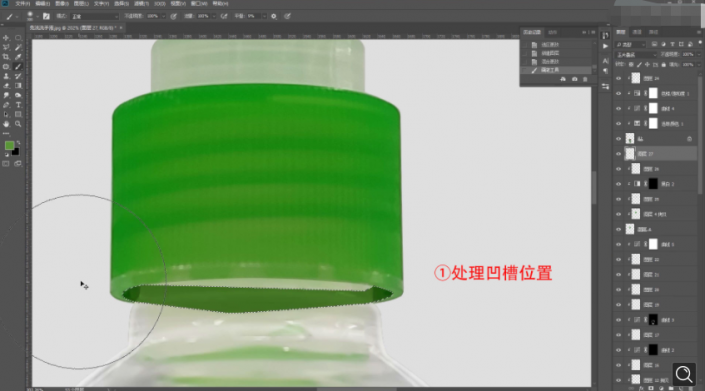Toggle layer filtering switch on or off
Viewport: 705px width, 391px height.
click(x=700, y=43)
